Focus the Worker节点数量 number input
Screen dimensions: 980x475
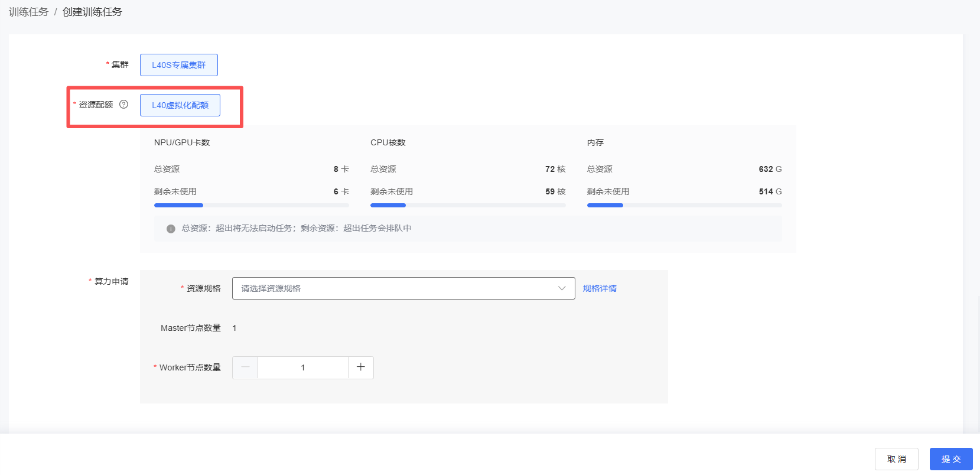tap(302, 367)
